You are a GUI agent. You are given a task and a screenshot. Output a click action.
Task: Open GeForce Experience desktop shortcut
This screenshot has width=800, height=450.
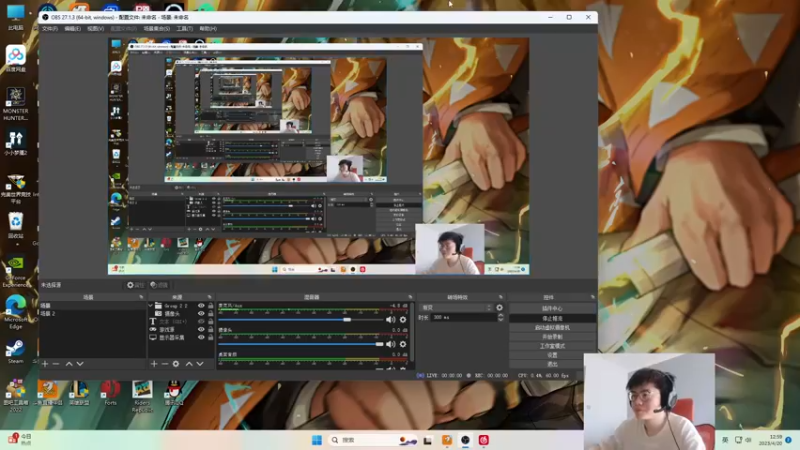pyautogui.click(x=15, y=271)
